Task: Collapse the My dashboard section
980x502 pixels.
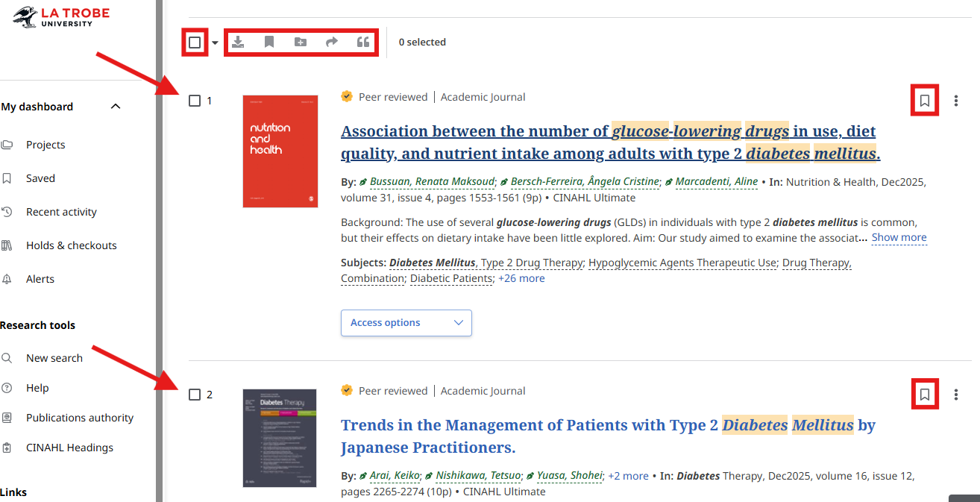Action: (x=116, y=107)
